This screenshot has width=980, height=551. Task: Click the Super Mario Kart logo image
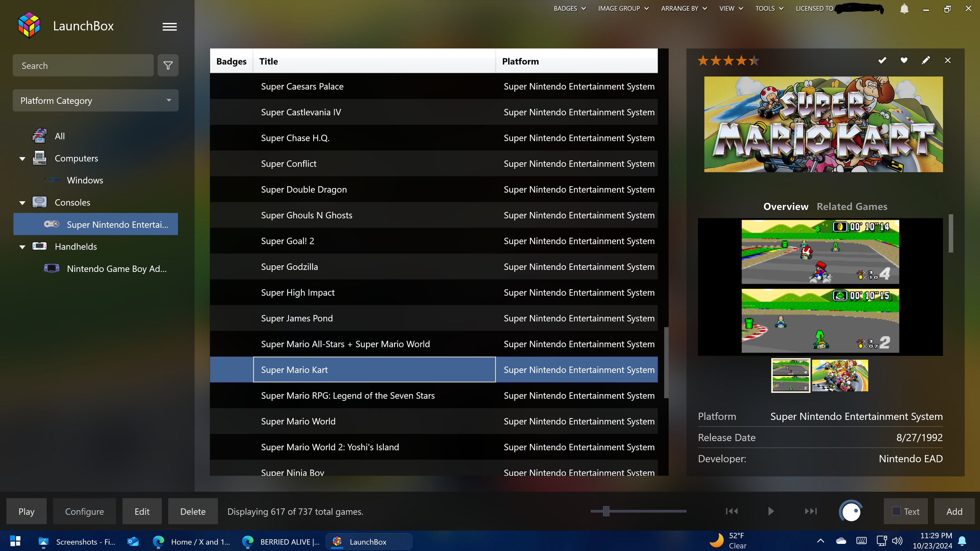[x=823, y=124]
